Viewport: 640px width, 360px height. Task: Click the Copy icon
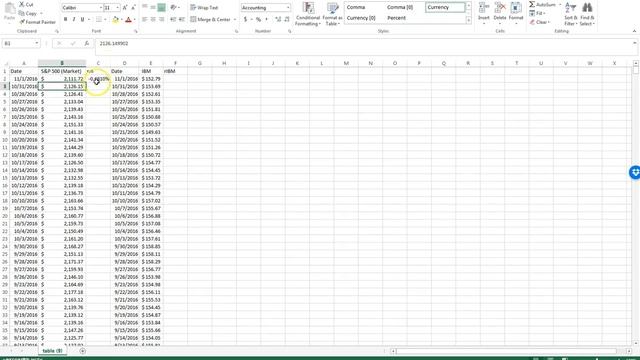pos(22,13)
